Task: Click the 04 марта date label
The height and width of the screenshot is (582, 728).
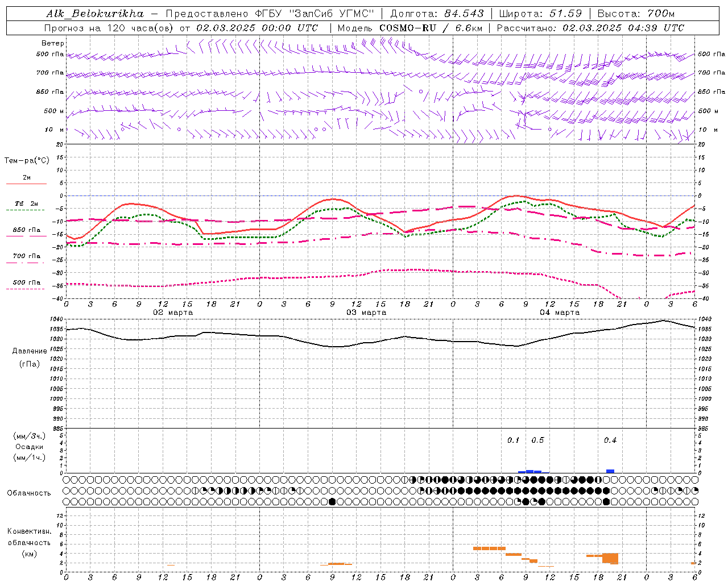Action: tap(560, 312)
